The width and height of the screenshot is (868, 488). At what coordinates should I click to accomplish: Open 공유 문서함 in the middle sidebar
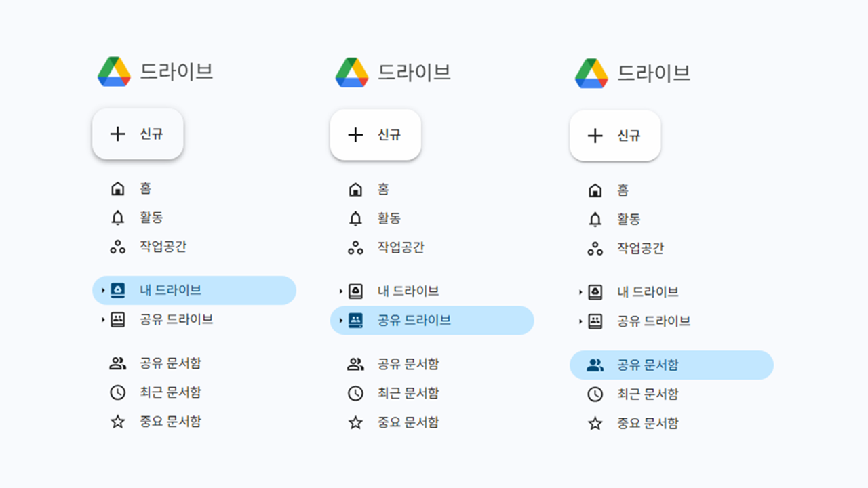click(408, 364)
